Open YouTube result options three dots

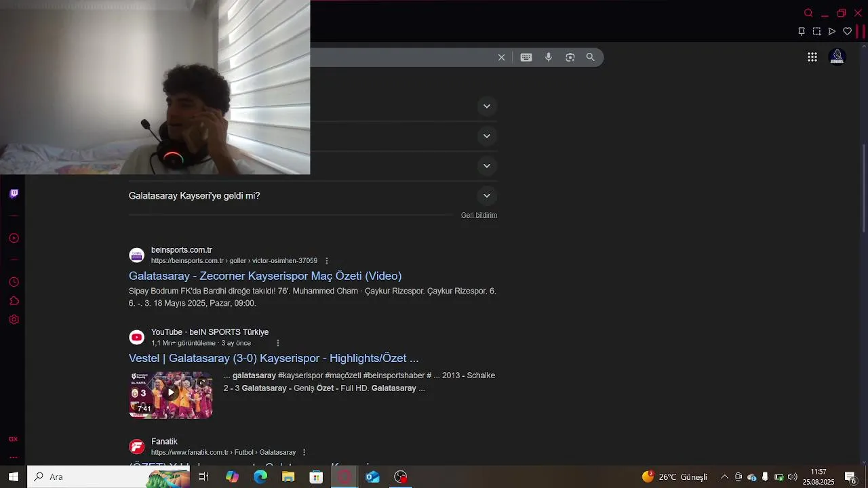[x=278, y=343]
